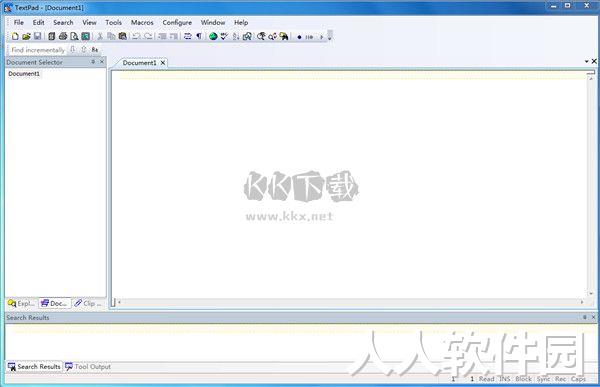600x387 pixels.
Task: Select the Search Results bottom tab
Action: pyautogui.click(x=34, y=367)
